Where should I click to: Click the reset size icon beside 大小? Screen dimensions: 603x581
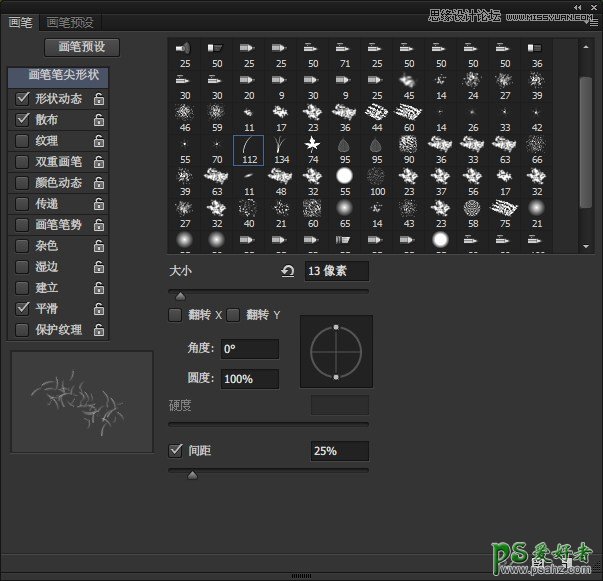tap(289, 271)
